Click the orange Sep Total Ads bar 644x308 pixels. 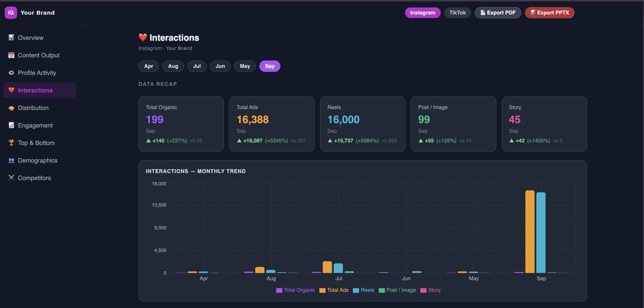[530, 232]
